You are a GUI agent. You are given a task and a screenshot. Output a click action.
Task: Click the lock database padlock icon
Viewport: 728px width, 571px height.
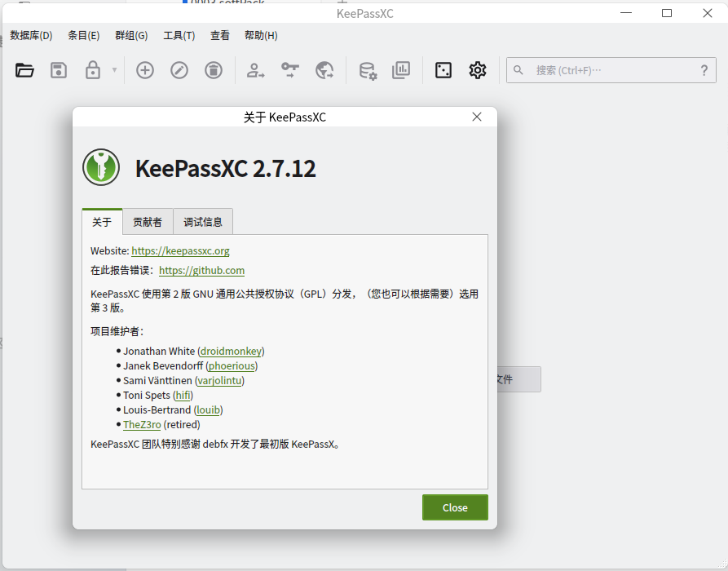point(93,70)
